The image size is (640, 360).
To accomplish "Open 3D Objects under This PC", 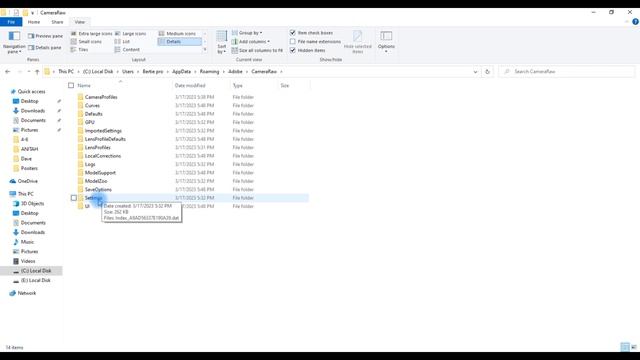I will (33, 203).
